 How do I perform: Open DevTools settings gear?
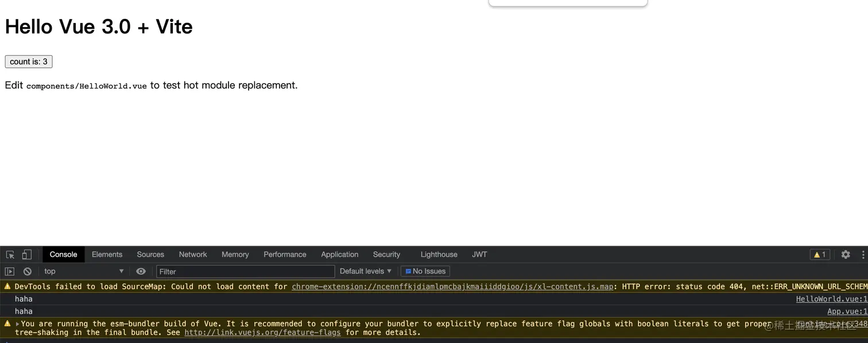click(x=846, y=255)
